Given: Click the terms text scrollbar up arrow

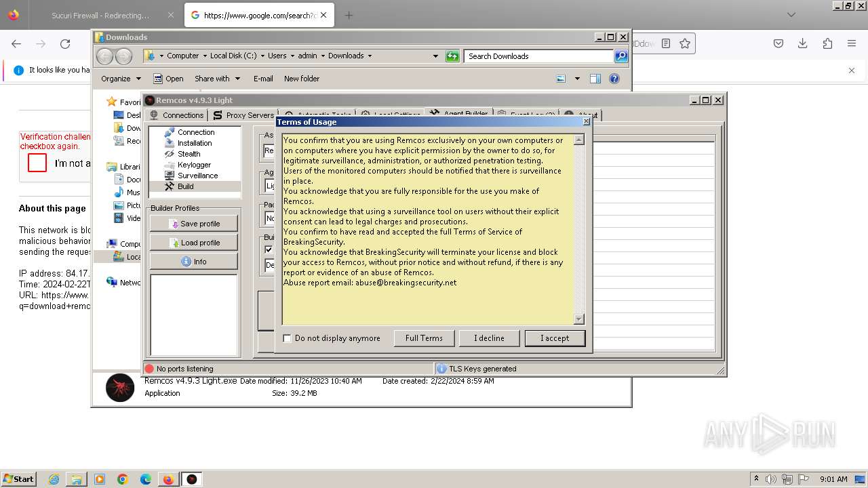Looking at the screenshot, I should [578, 140].
